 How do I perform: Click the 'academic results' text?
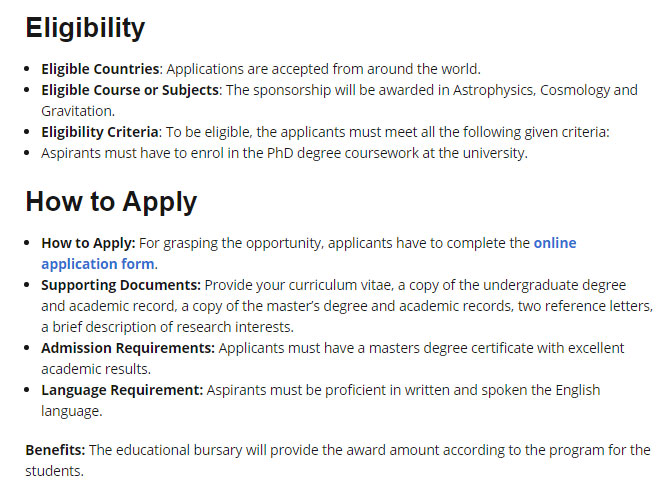coord(96,369)
